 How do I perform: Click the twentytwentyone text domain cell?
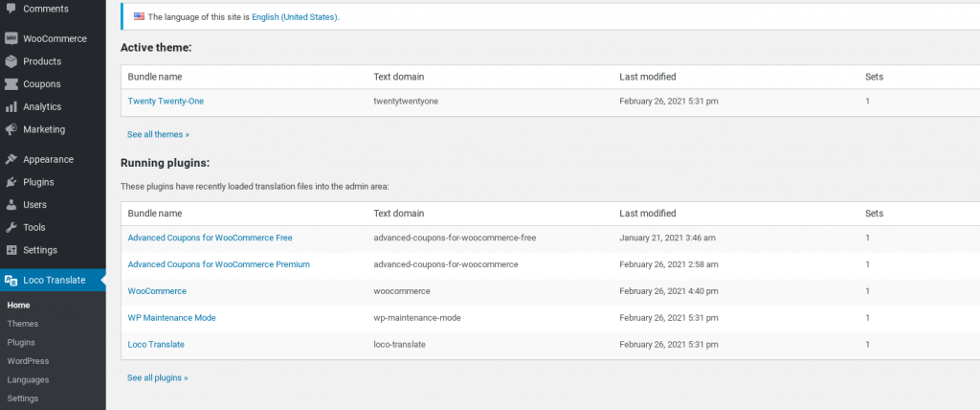tap(406, 101)
